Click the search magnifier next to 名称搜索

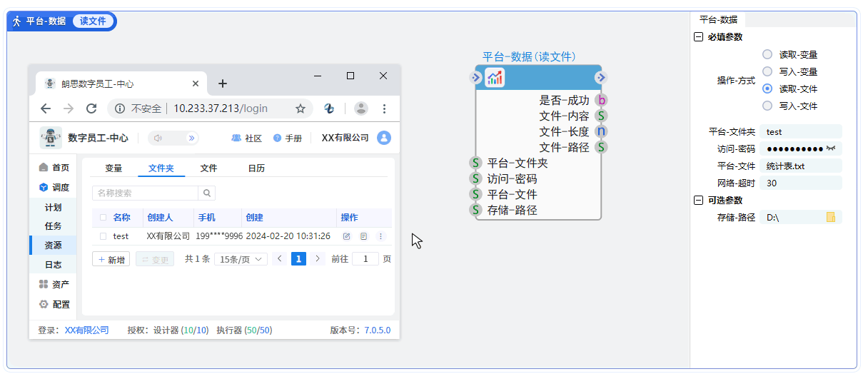pyautogui.click(x=207, y=193)
